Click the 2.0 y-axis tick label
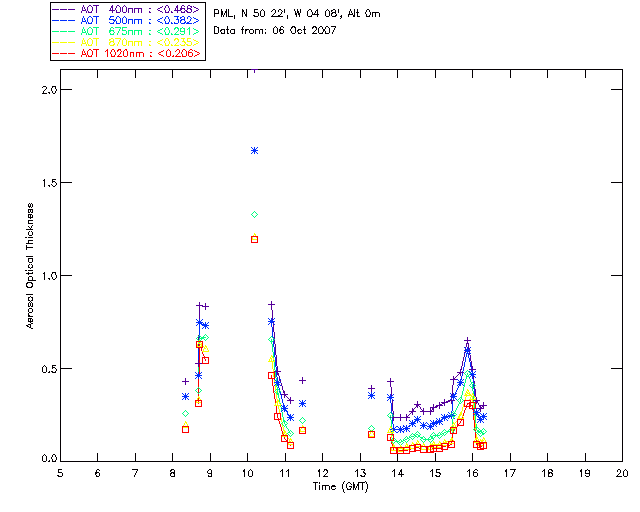Viewport: 640px width, 512px height. point(49,90)
